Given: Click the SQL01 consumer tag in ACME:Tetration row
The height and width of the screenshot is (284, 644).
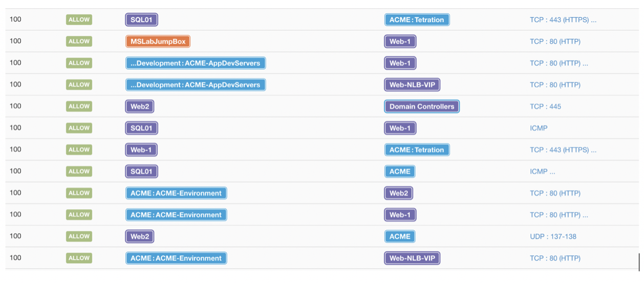Looking at the screenshot, I should click(x=141, y=20).
